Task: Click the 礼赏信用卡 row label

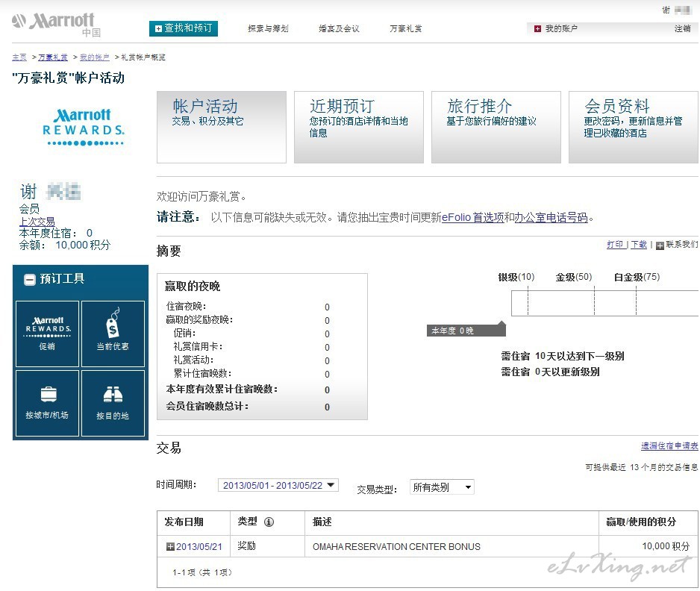Action: coord(199,347)
